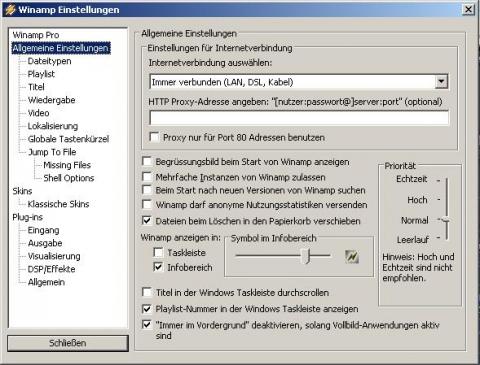Click the 'Normal' priority label
Screen dimensions: 480x365
click(415, 220)
